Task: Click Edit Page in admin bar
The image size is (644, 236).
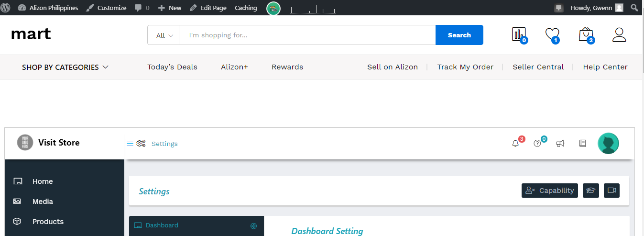Action: click(208, 8)
